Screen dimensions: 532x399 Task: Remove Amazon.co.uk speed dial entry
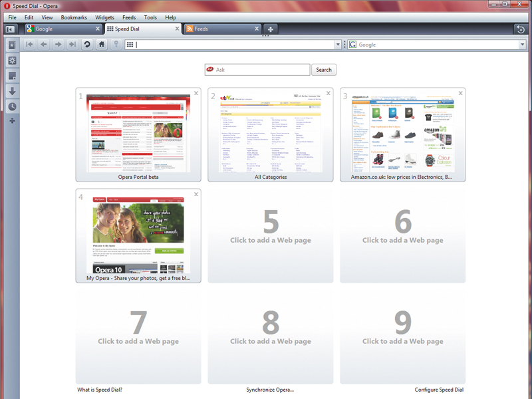pyautogui.click(x=460, y=93)
